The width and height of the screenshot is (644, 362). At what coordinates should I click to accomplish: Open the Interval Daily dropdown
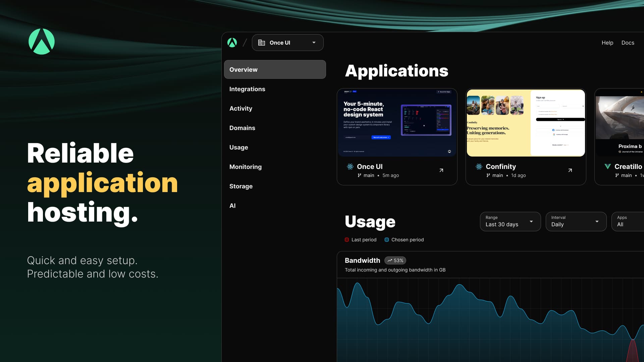(x=576, y=222)
